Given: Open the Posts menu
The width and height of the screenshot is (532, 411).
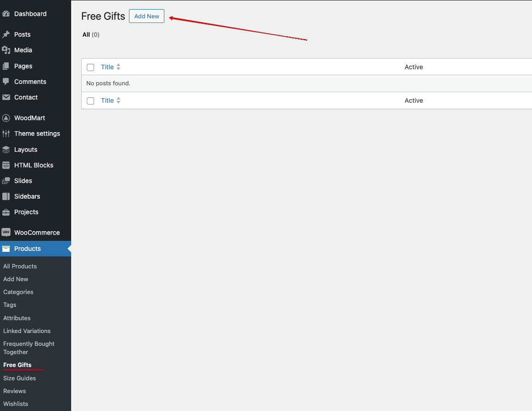Looking at the screenshot, I should tap(22, 34).
